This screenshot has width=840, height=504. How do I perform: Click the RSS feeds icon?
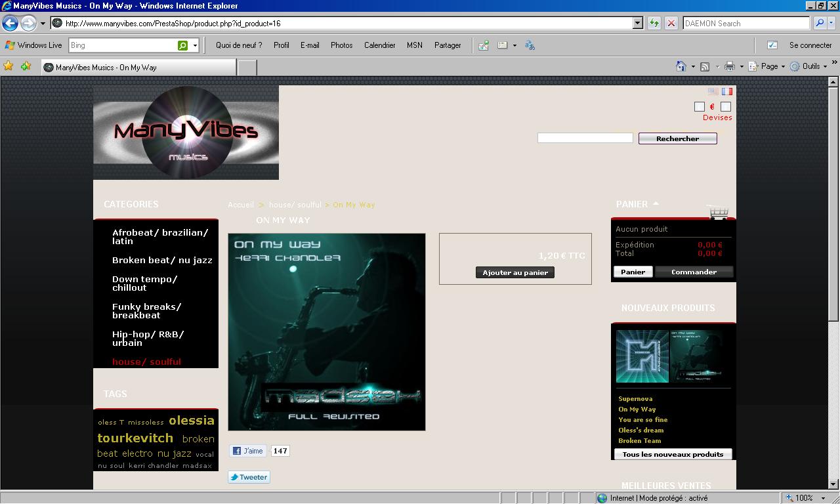coord(704,66)
